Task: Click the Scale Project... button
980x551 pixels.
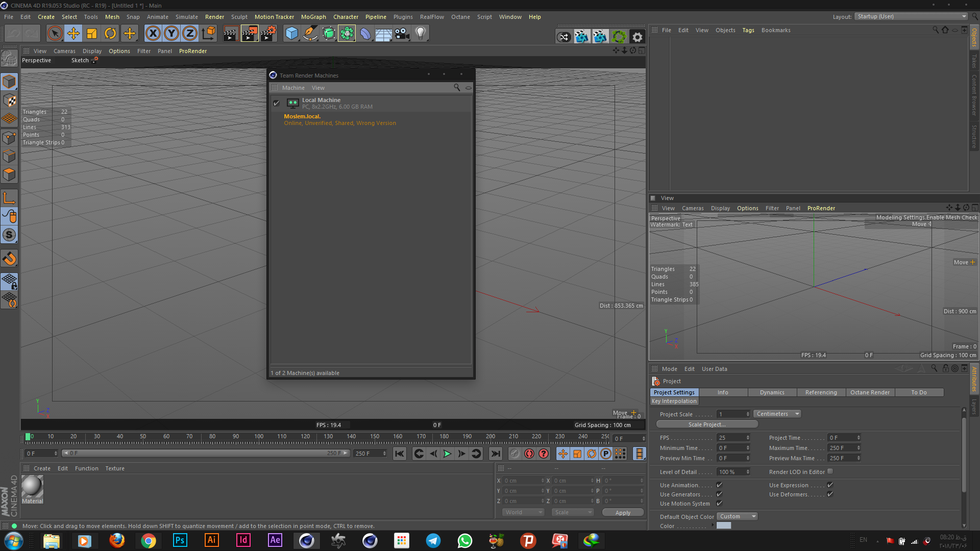Action: (707, 424)
